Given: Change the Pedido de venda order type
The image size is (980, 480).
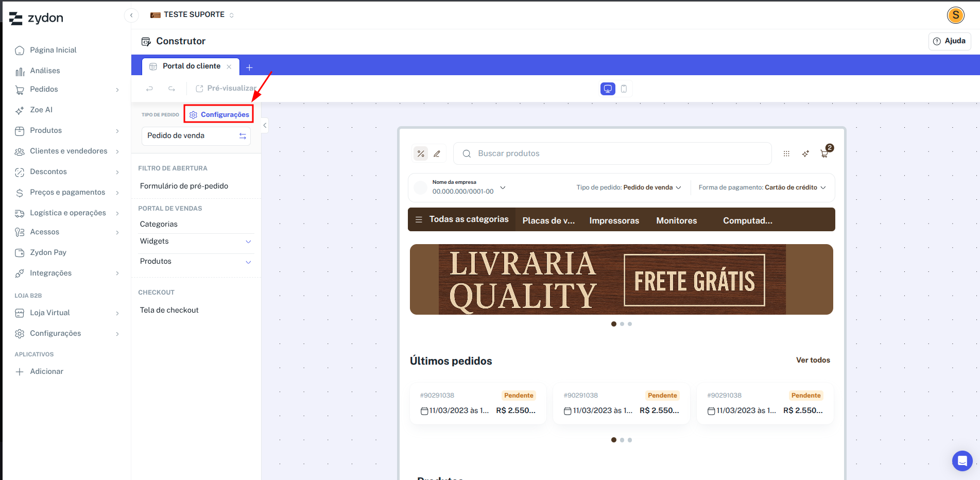Looking at the screenshot, I should click(196, 136).
